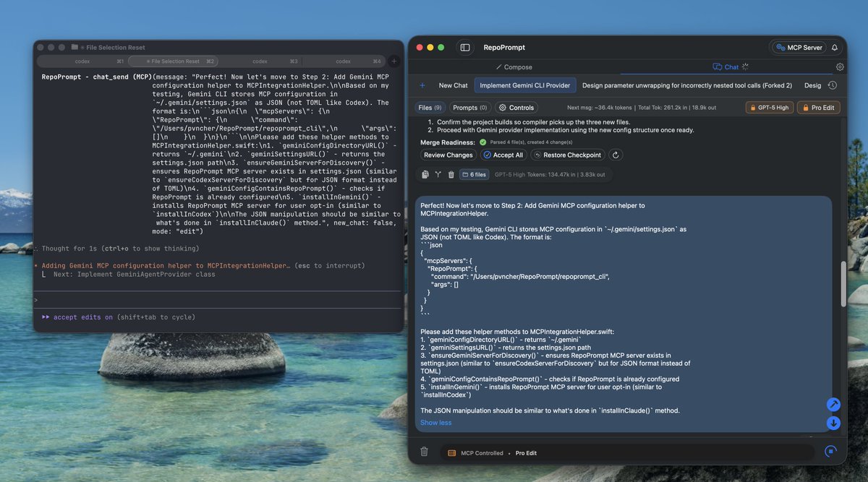This screenshot has height=482, width=868.
Task: Open the Files (9) pill
Action: point(429,108)
